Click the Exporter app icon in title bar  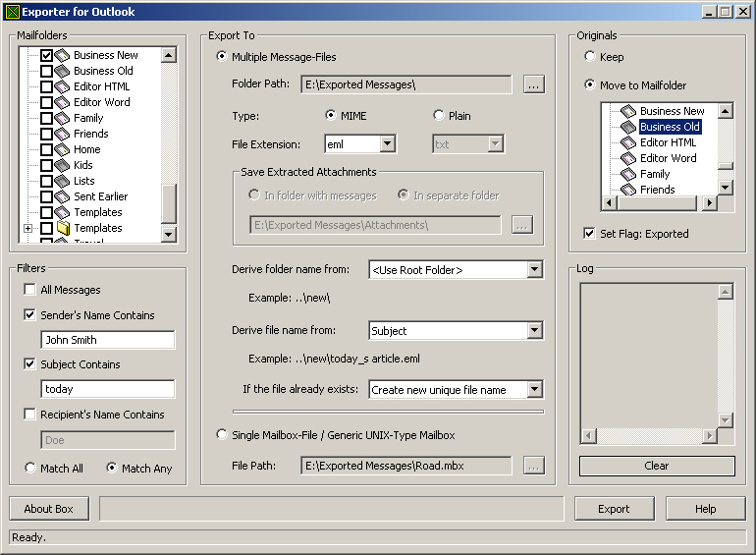coord(12,12)
